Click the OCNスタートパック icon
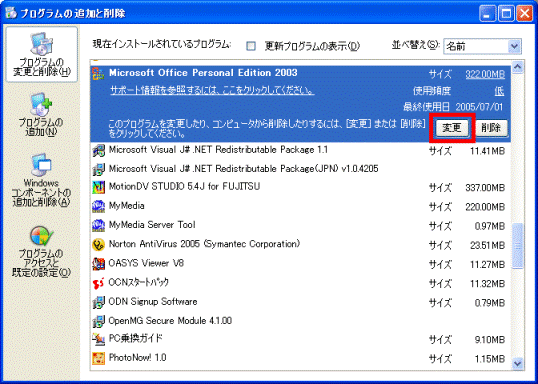Image resolution: width=538 pixels, height=384 pixels. click(98, 283)
